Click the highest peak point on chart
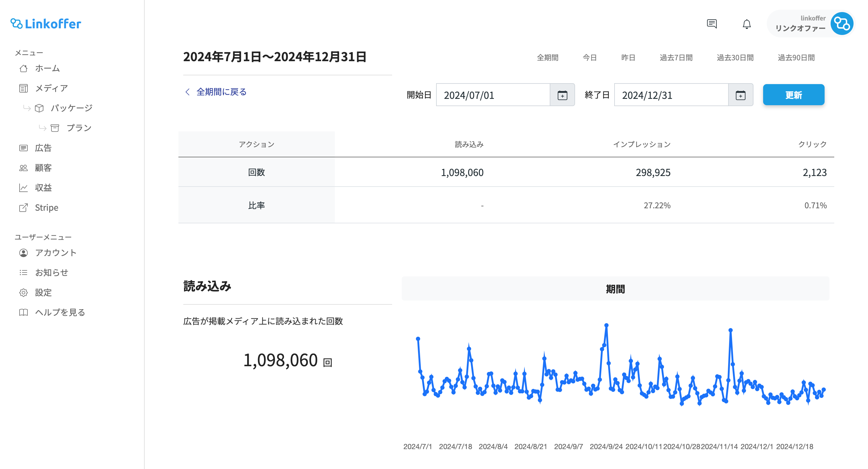 (x=606, y=326)
